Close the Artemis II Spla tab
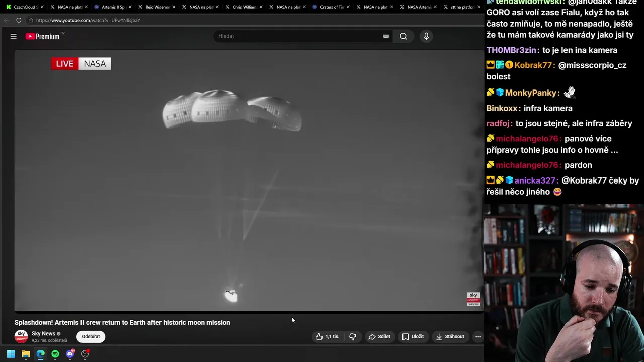Viewport: 644px width, 362px height. coord(130,7)
